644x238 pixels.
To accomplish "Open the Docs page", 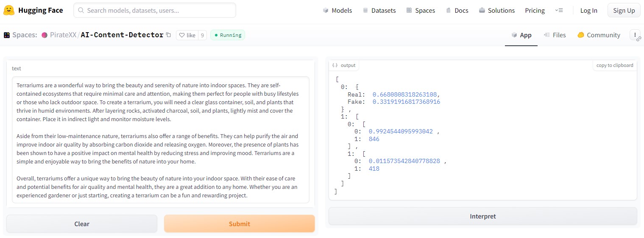I will pyautogui.click(x=457, y=11).
